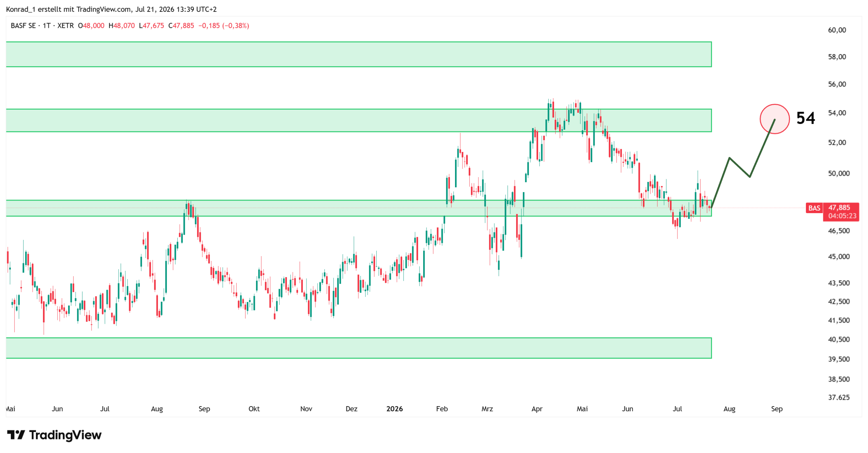Click the bold 54 price target annotation
This screenshot has height=453, width=868.
coord(805,118)
